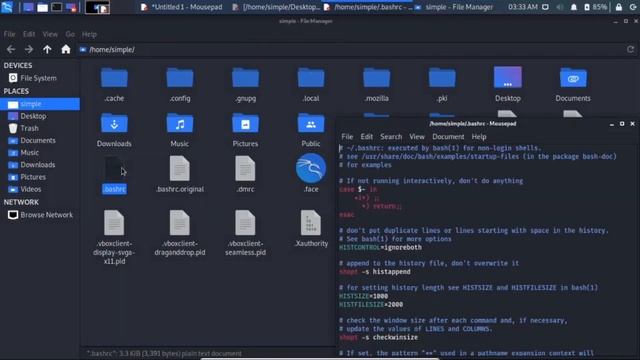This screenshot has width=640, height=360.
Task: Go to home folder icon
Action: [66, 49]
